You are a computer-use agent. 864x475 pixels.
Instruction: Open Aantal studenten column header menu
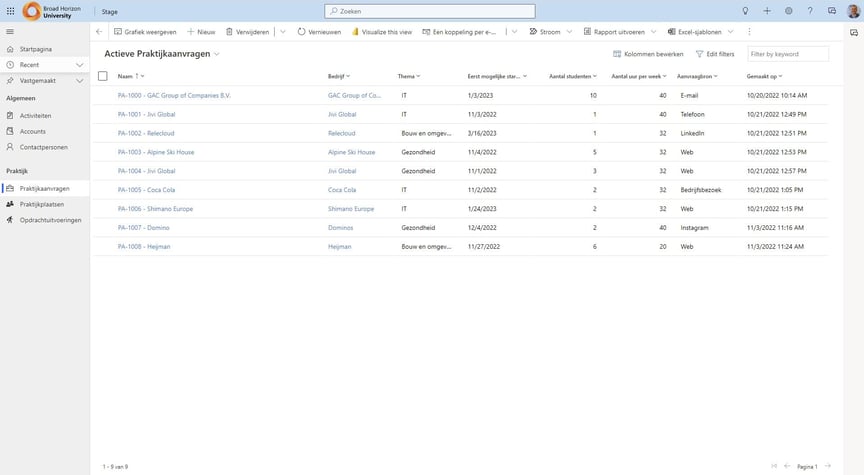[x=573, y=76]
